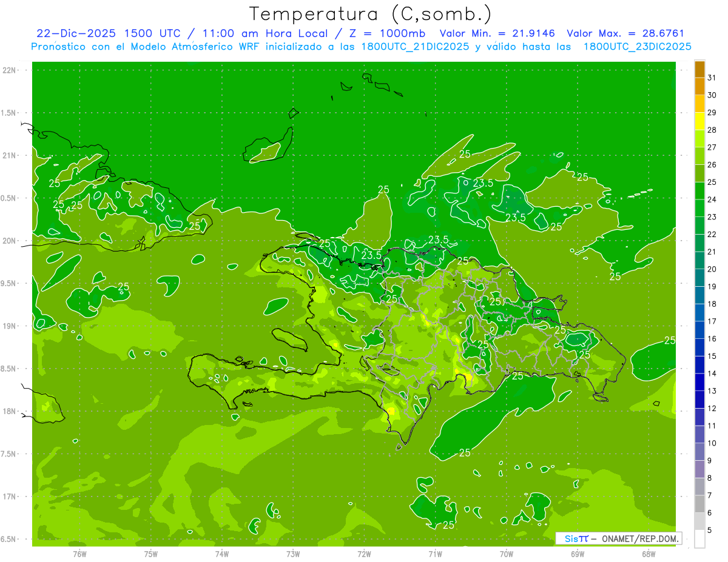Pick the orange swatch between 30 and 31
This screenshot has height=562, width=728.
click(x=699, y=87)
